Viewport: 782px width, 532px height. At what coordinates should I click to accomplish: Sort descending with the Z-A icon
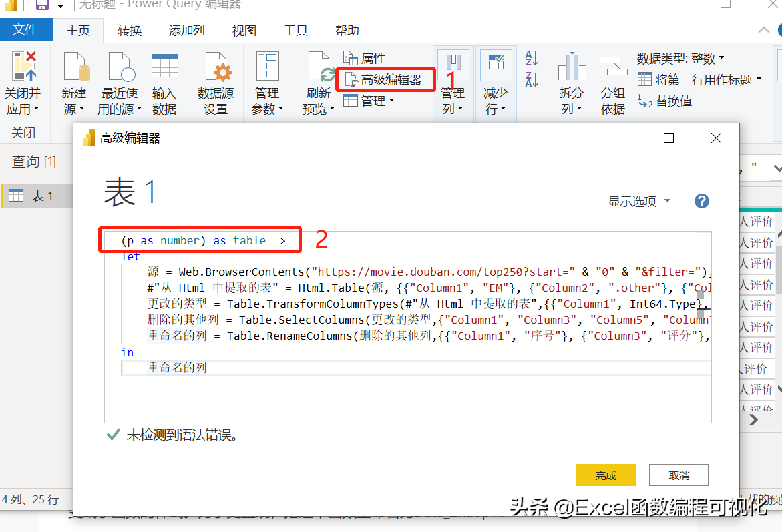pyautogui.click(x=531, y=79)
